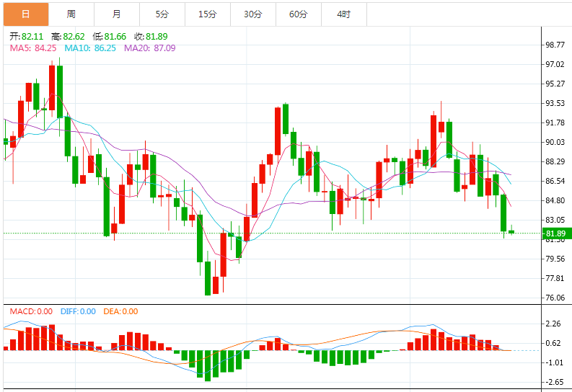Viewport: 572px width, 392px height.
Task: Click the 93.53 price axis label
Action: [555, 103]
